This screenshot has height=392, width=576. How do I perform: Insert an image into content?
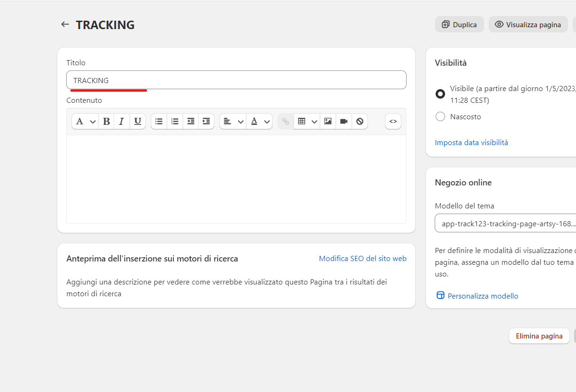click(328, 121)
